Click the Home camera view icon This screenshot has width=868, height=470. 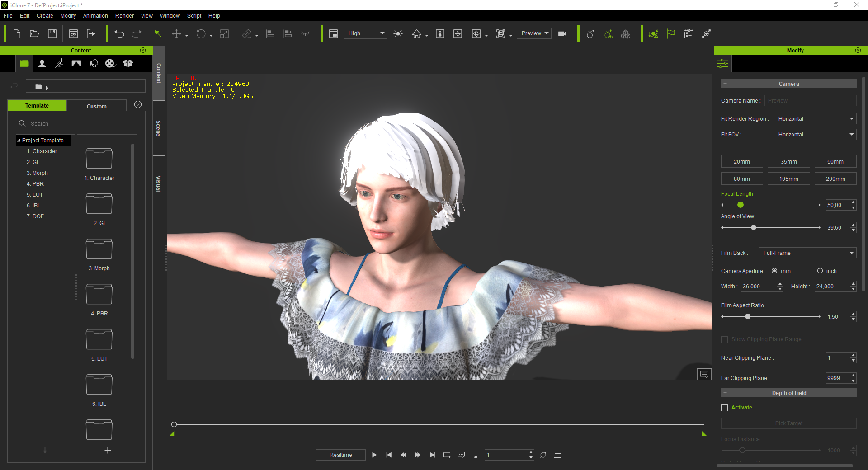(x=416, y=34)
